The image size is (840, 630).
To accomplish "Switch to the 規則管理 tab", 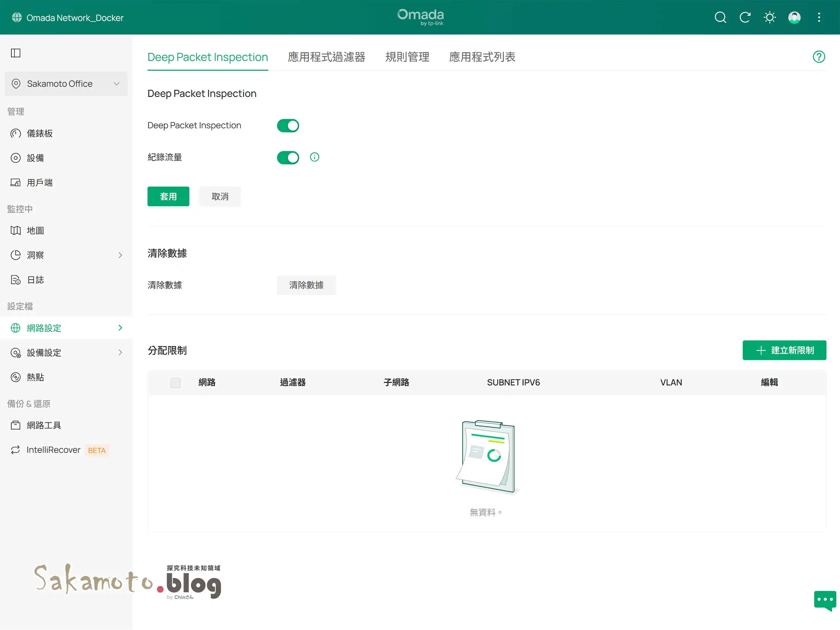I will (x=407, y=57).
